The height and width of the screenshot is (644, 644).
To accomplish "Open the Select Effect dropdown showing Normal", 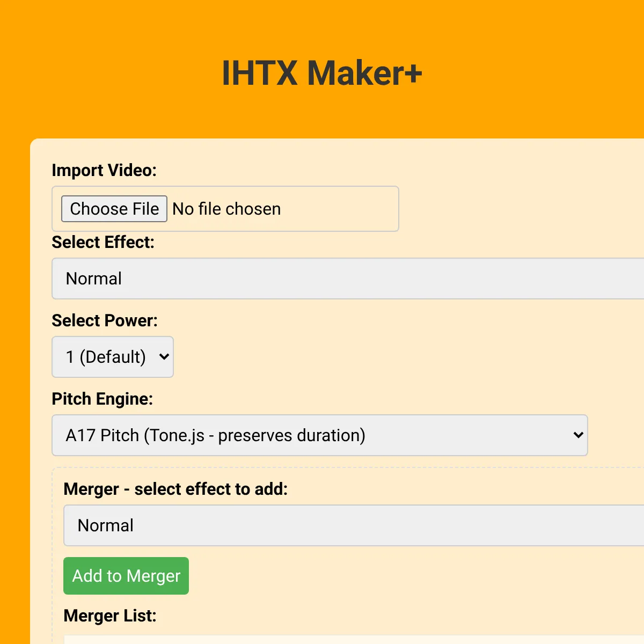I will click(x=348, y=279).
